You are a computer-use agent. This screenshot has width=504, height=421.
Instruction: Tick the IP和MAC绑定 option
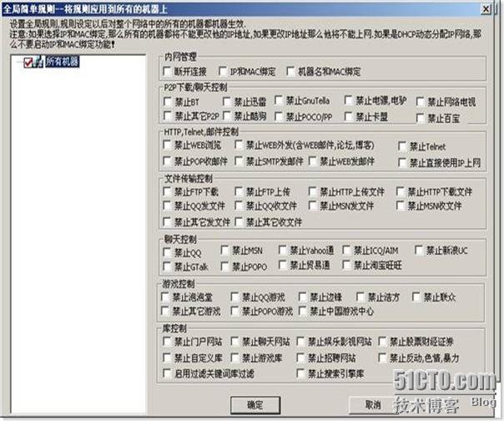[x=223, y=71]
